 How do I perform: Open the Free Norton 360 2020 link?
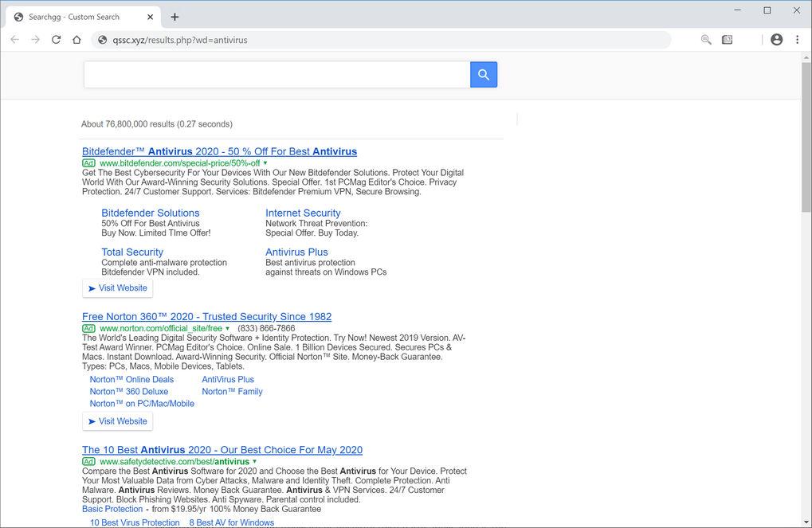click(x=206, y=316)
